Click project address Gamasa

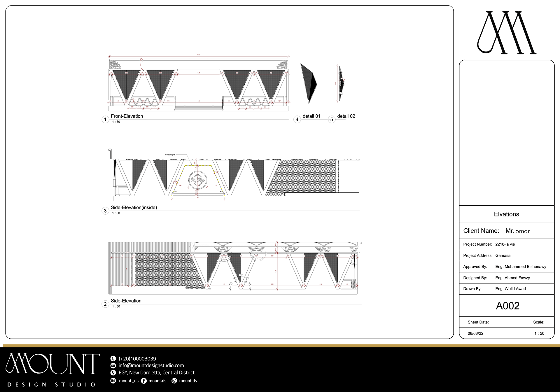(x=503, y=256)
